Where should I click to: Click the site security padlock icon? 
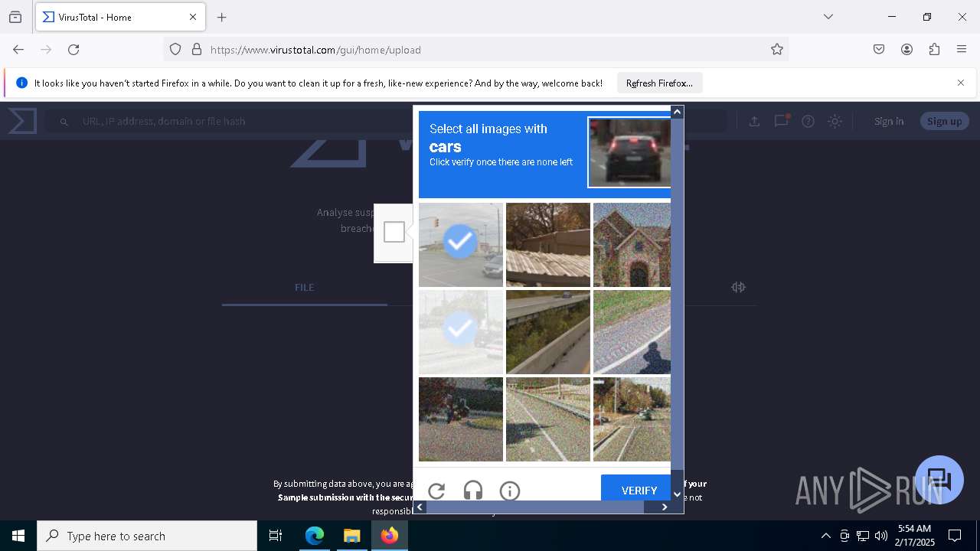(197, 50)
